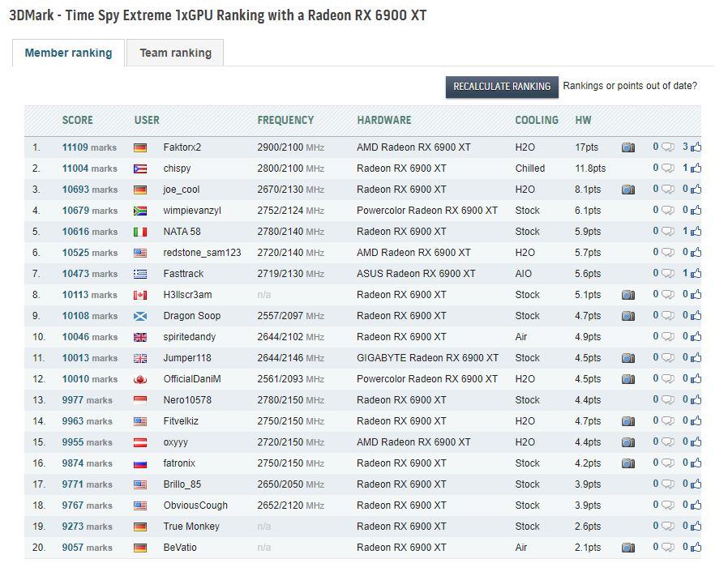Select ASUS Radeon RX 6900 XT hardware text
The width and height of the screenshot is (728, 563).
coord(416,274)
